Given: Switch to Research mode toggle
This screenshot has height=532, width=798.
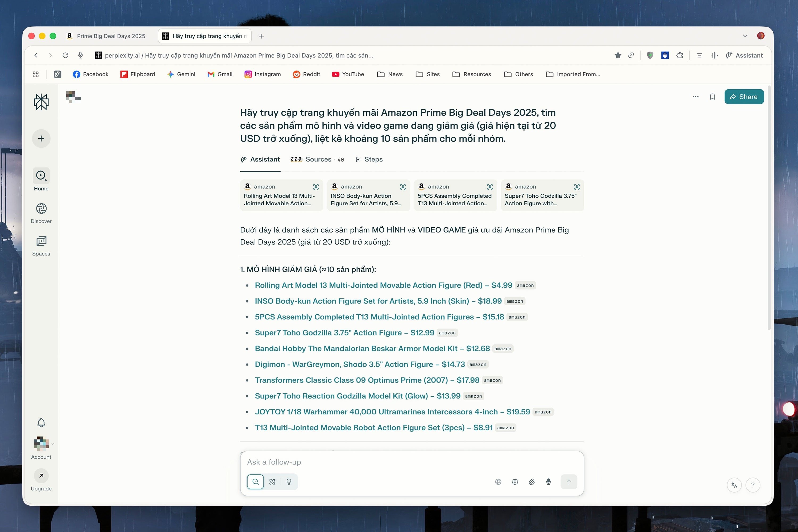Looking at the screenshot, I should 272,482.
